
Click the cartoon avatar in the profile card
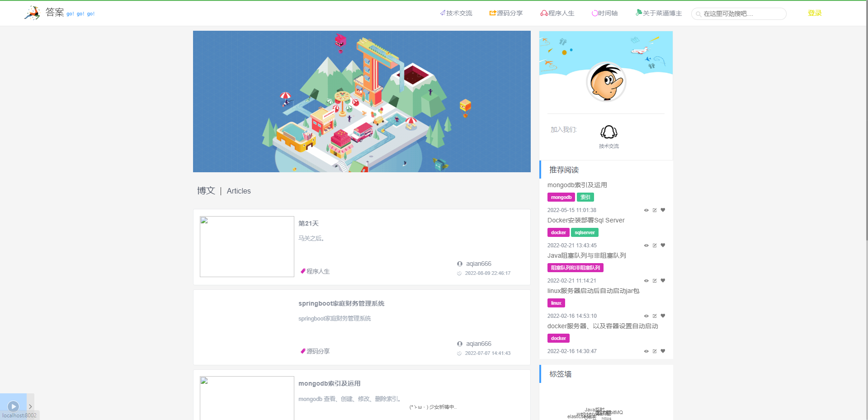coord(606,82)
